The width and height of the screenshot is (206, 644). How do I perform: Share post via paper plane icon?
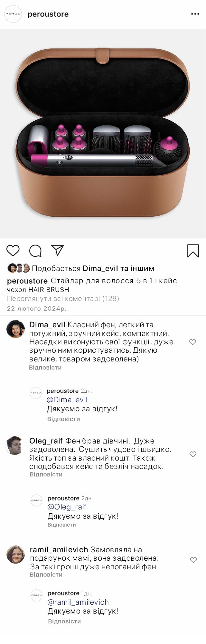(x=58, y=250)
